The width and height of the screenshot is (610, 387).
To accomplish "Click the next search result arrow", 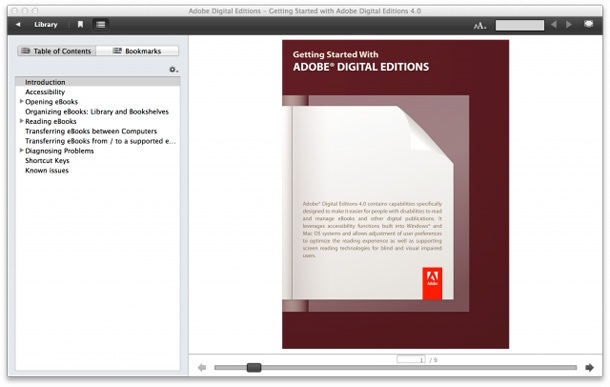I will click(x=569, y=25).
